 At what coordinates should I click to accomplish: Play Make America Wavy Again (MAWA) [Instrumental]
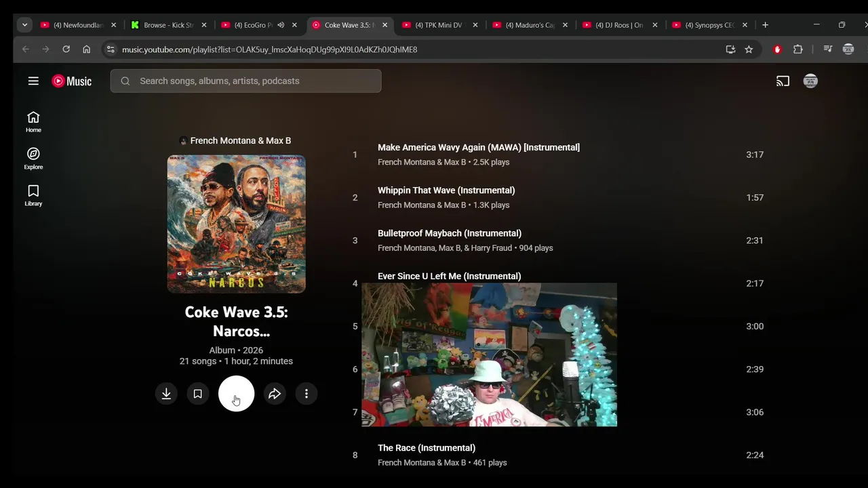(479, 147)
